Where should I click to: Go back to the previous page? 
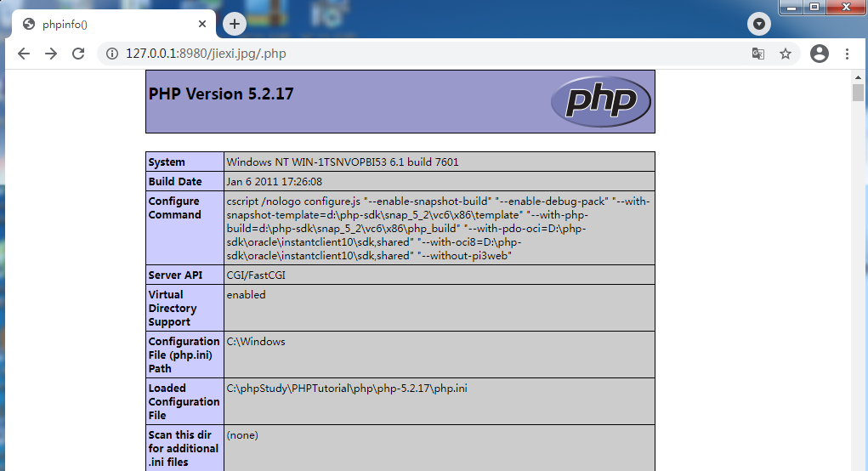23,54
